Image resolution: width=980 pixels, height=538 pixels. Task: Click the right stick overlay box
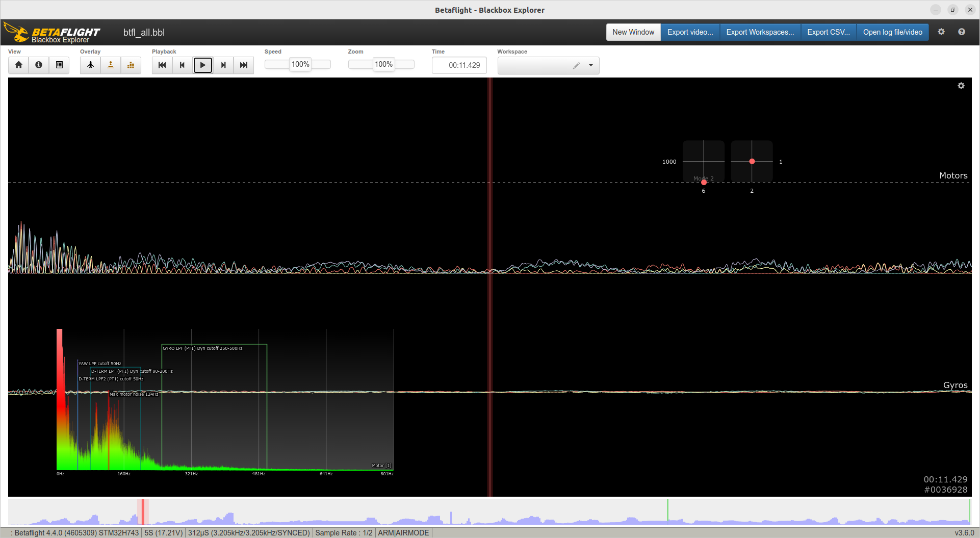coord(752,161)
